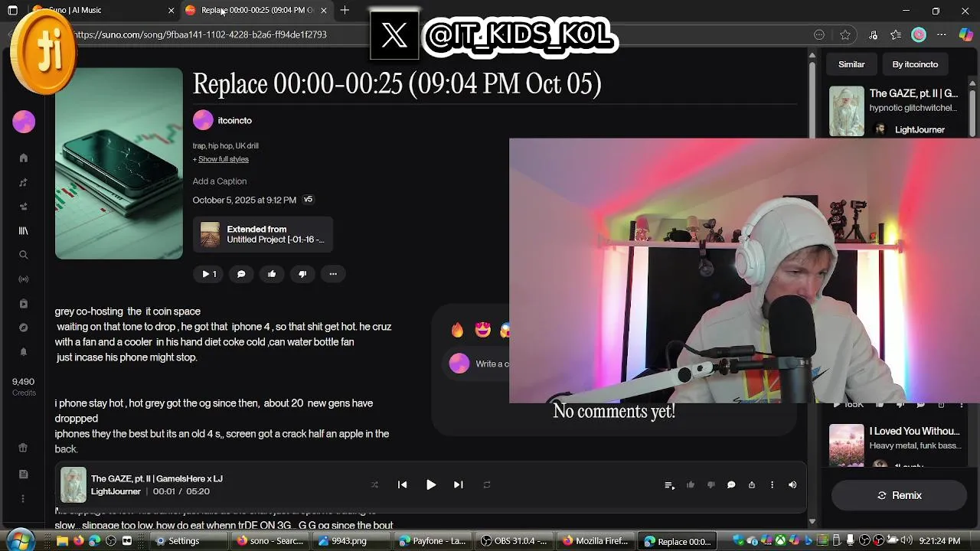Image resolution: width=980 pixels, height=551 pixels.
Task: Open player bar more options menu
Action: click(772, 485)
